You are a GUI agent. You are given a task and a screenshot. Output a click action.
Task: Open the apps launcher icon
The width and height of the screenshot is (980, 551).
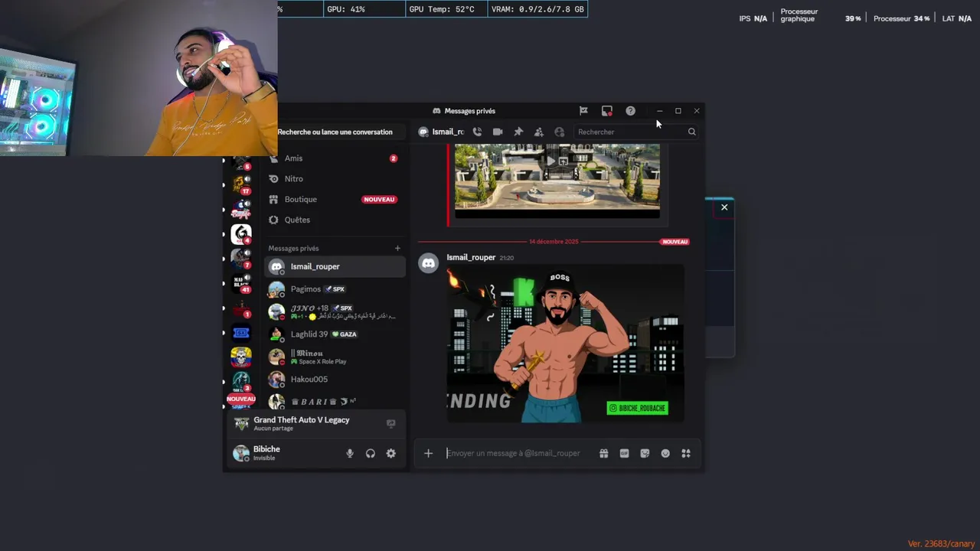pyautogui.click(x=686, y=453)
